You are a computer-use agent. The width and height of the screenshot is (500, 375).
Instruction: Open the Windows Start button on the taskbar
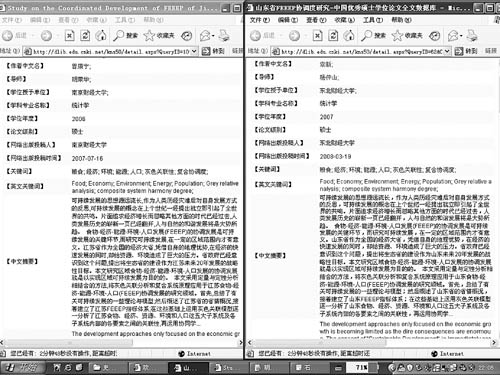coord(22,367)
